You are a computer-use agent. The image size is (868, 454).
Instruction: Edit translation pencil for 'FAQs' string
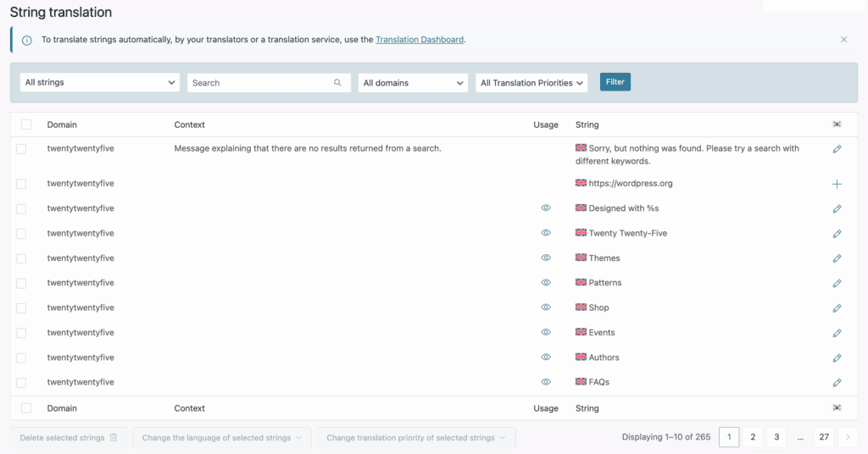click(837, 383)
